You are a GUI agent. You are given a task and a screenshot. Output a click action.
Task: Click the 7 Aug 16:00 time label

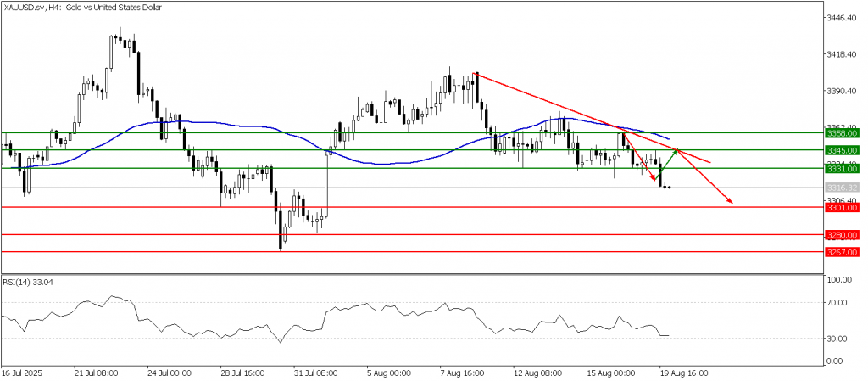coord(460,373)
